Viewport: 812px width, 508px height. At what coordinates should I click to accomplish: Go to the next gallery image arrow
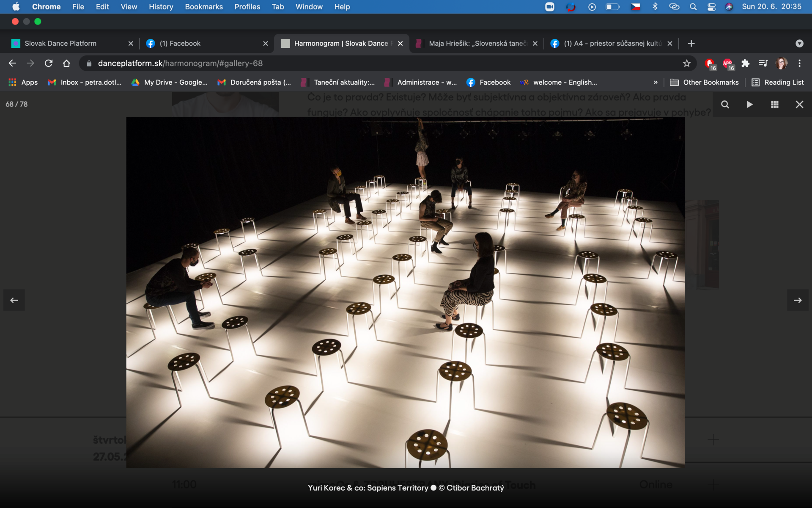(x=798, y=300)
